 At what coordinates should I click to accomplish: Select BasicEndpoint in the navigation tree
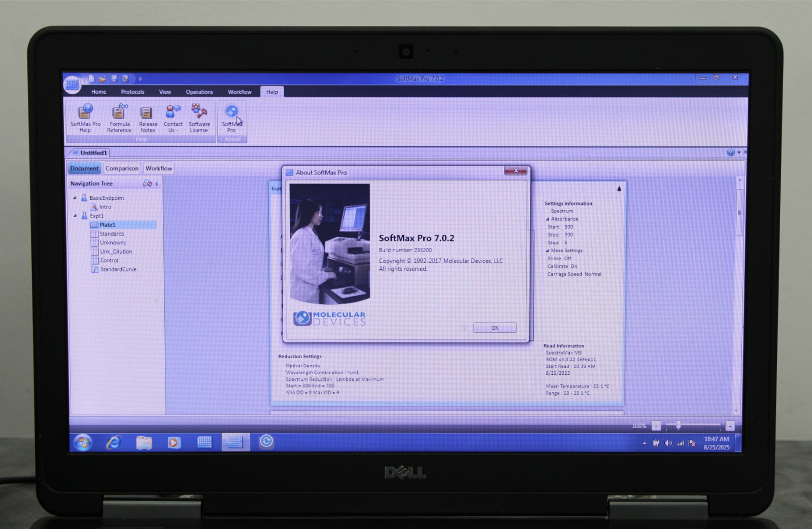pos(107,198)
